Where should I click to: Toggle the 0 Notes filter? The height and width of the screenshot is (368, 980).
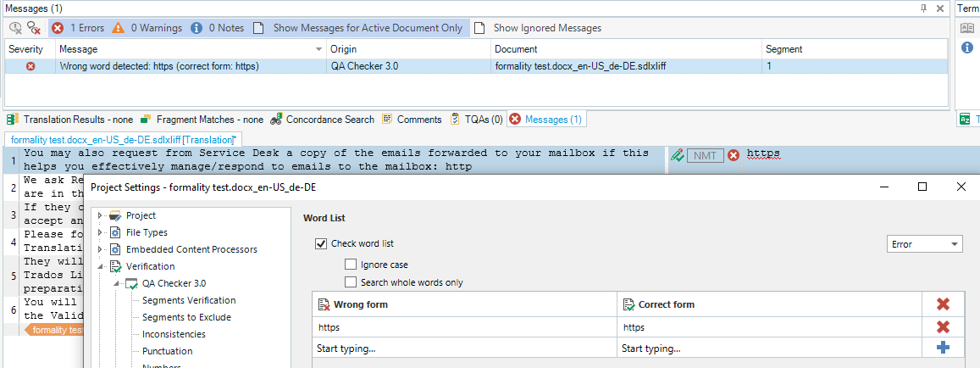click(x=217, y=27)
